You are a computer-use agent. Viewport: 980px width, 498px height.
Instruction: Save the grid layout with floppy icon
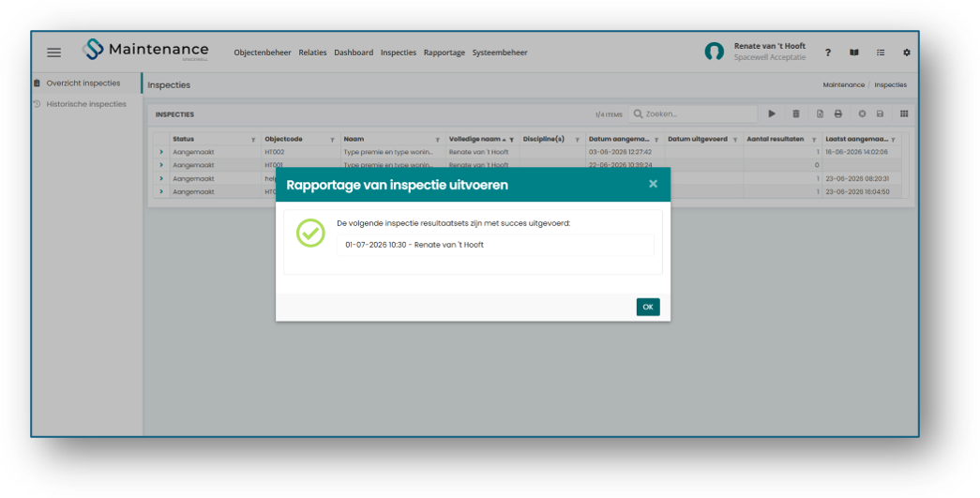tap(880, 113)
